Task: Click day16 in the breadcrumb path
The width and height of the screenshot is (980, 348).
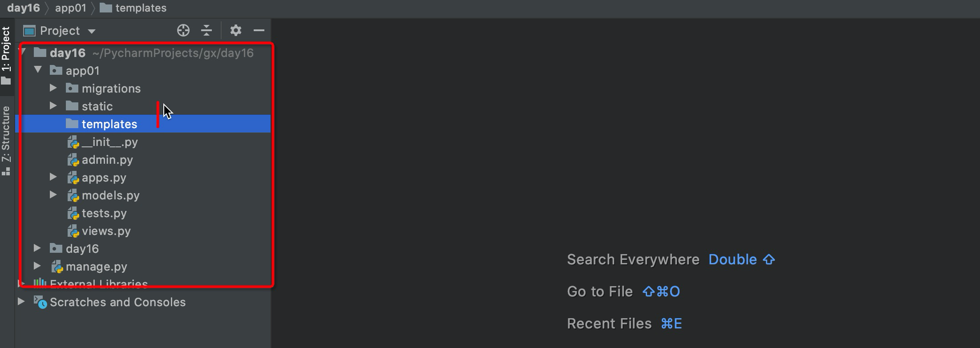Action: point(23,8)
